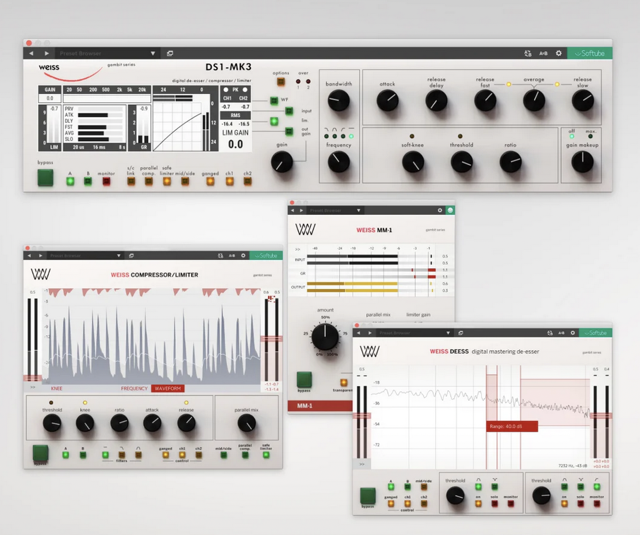
Task: Click A/B compare icon in DS1-MK3
Action: (543, 53)
